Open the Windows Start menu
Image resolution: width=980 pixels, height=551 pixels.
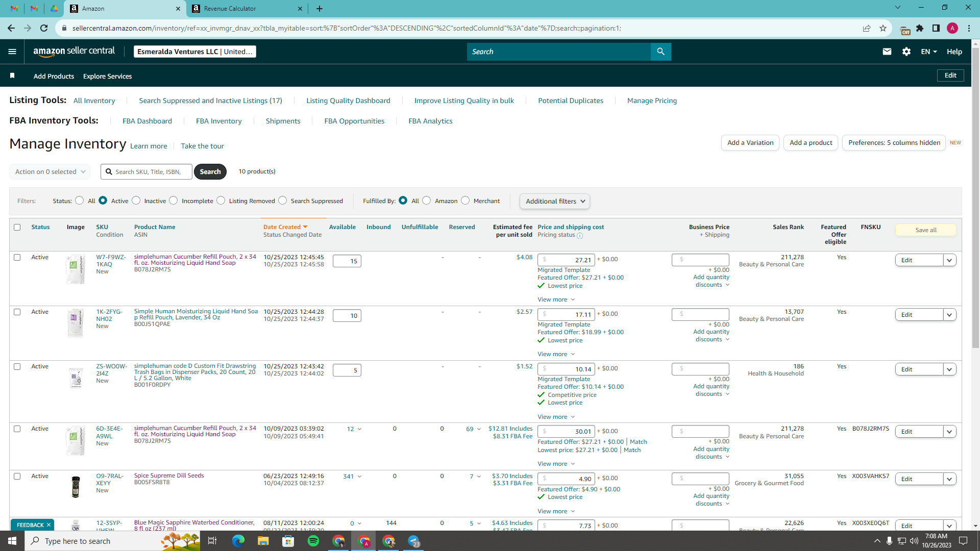12,541
